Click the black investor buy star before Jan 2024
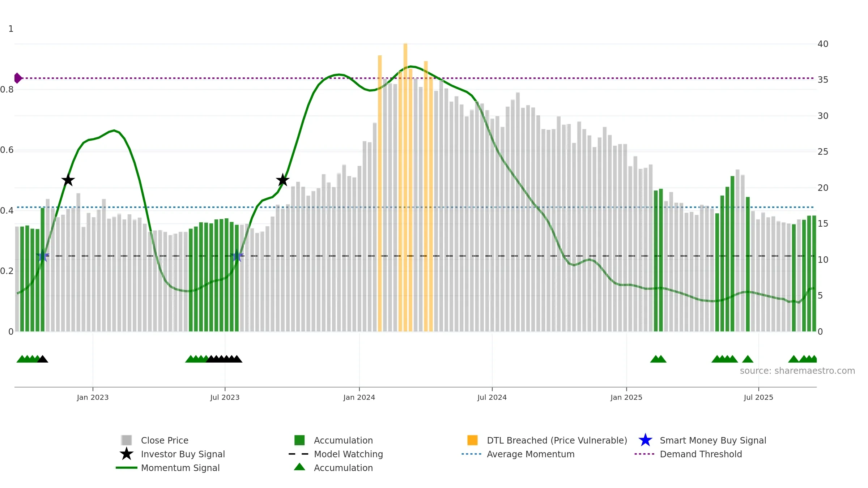Viewport: 868px width, 488px height. coord(282,180)
